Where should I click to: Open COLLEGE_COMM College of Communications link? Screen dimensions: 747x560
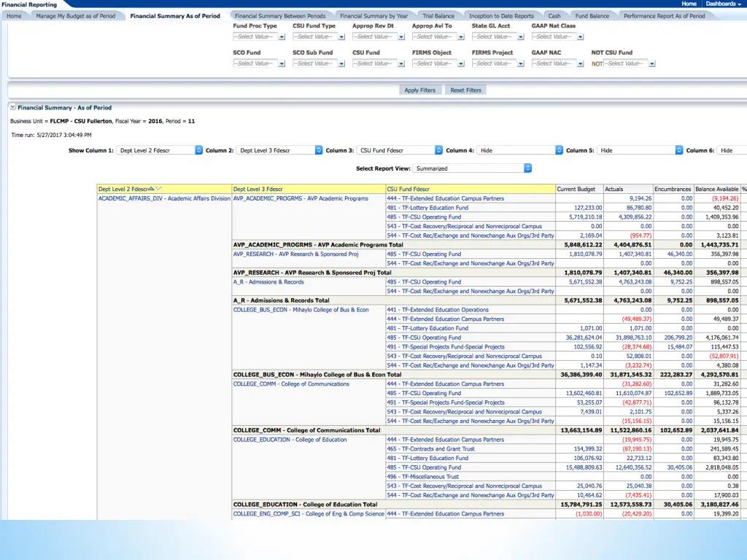click(291, 384)
